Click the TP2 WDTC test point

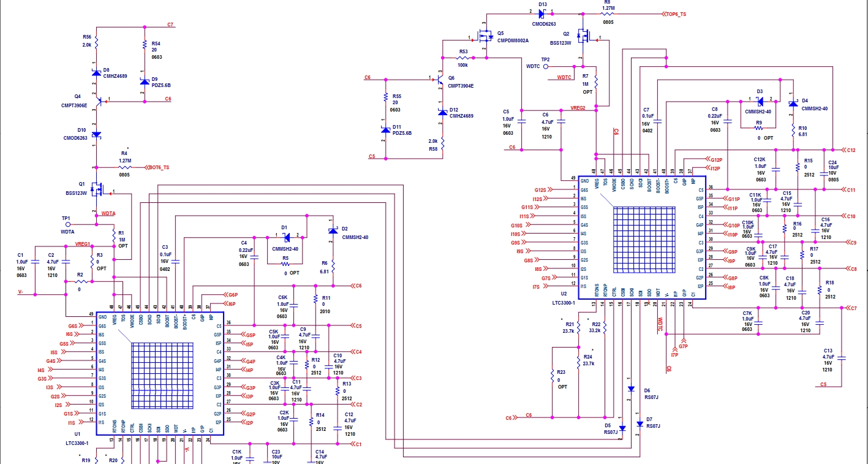pos(545,66)
